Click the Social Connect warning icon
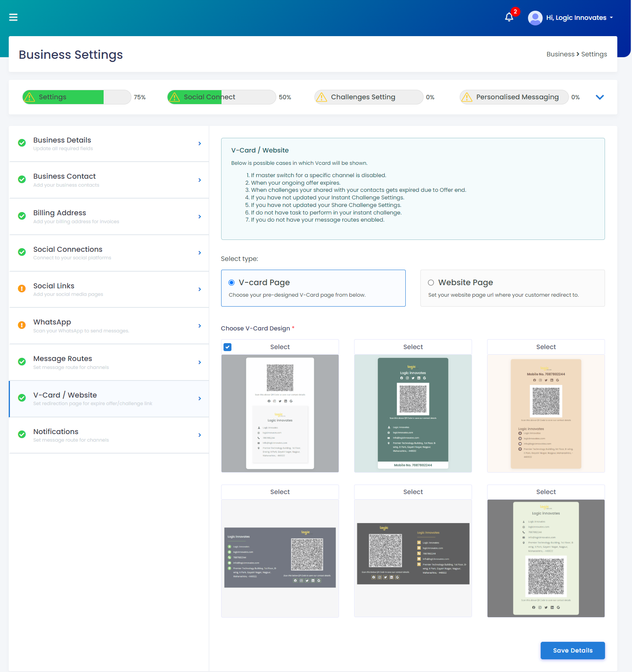Image resolution: width=632 pixels, height=672 pixels. [174, 97]
